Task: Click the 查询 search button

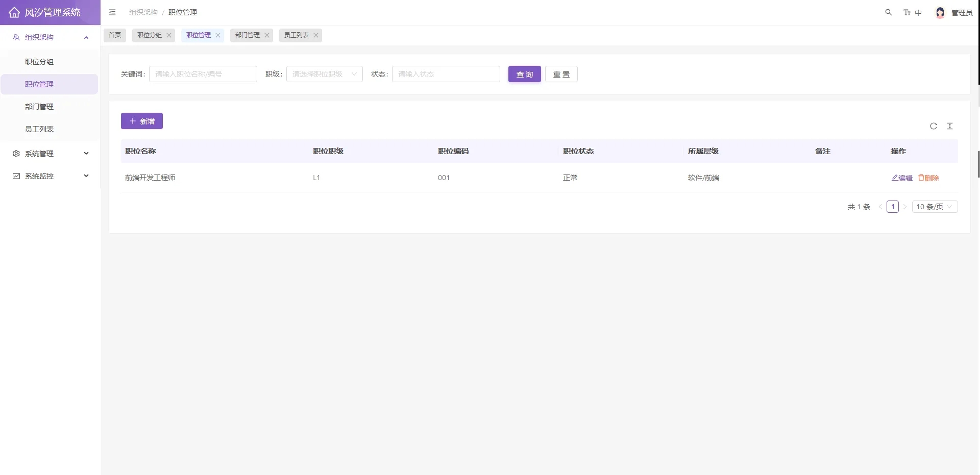Action: [524, 74]
